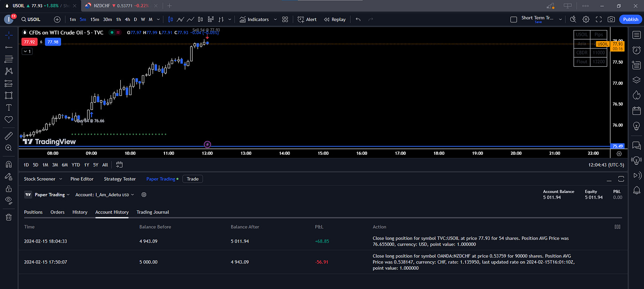Open the XABCD patterns tool
The image size is (644, 289).
[x=8, y=71]
